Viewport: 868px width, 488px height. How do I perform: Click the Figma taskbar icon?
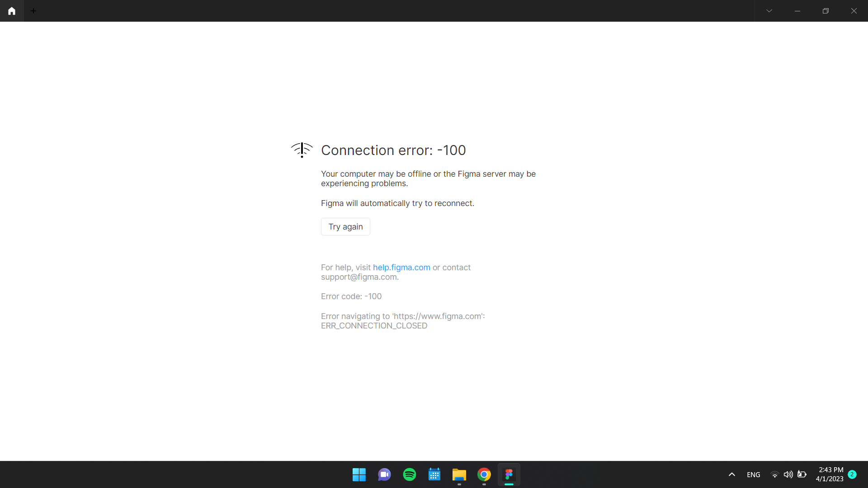point(509,474)
